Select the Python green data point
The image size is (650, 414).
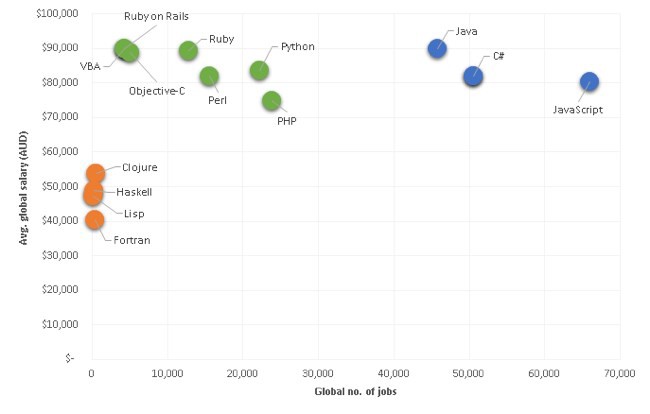(x=259, y=70)
